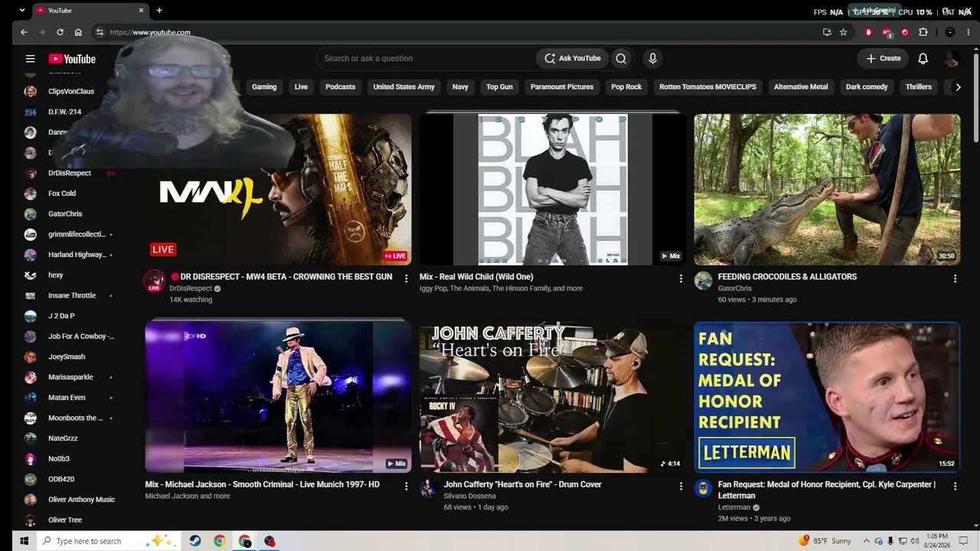Go back in the browser
This screenshot has width=980, height=551.
[24, 32]
